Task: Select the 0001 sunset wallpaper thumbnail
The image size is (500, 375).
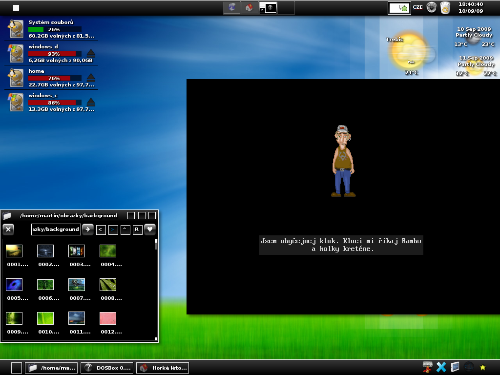Action: tap(15, 251)
